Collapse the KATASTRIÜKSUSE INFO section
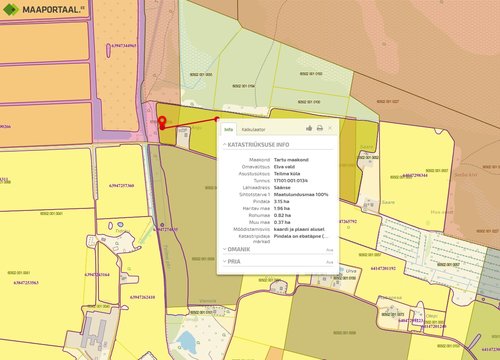 coord(256,145)
